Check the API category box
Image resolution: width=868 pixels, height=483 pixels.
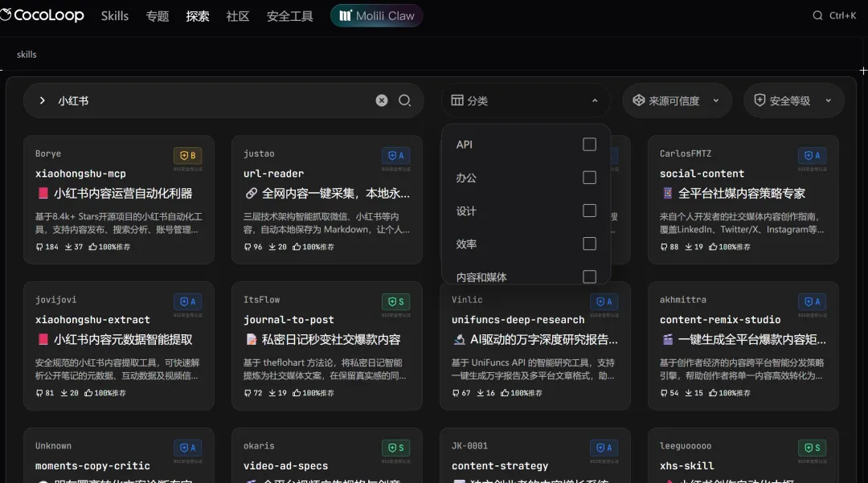[x=590, y=145]
